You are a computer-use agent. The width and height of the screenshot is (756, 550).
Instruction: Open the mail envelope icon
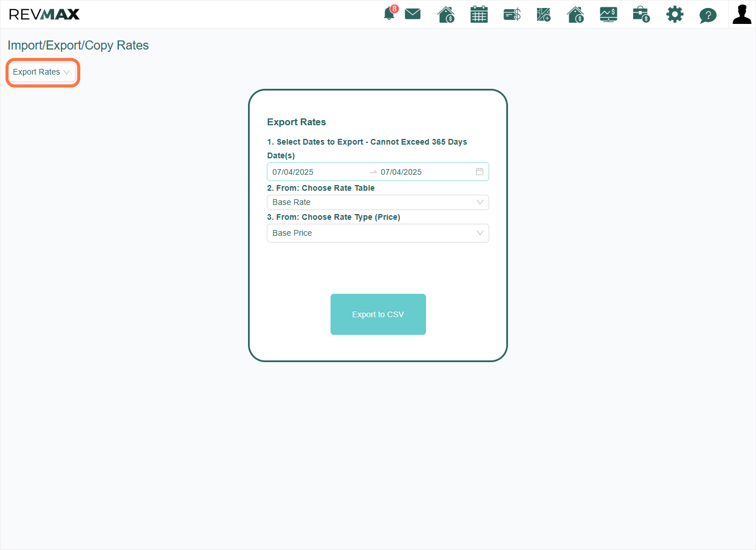pyautogui.click(x=412, y=14)
